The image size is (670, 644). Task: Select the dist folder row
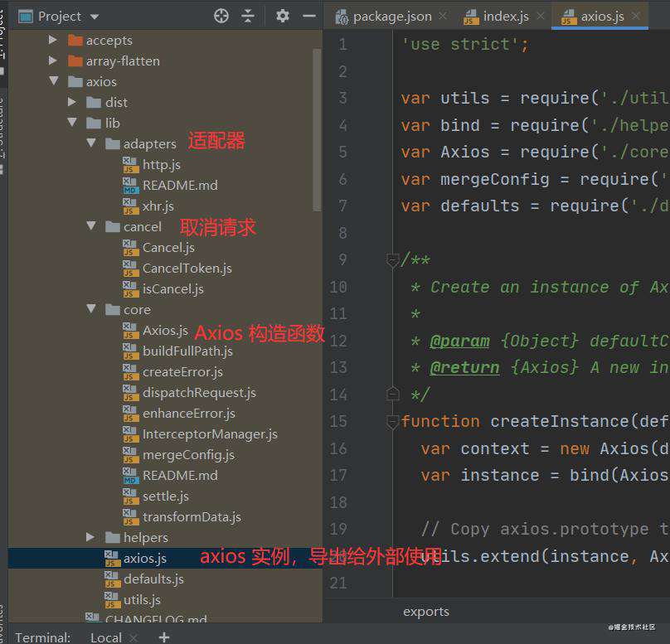(x=165, y=103)
